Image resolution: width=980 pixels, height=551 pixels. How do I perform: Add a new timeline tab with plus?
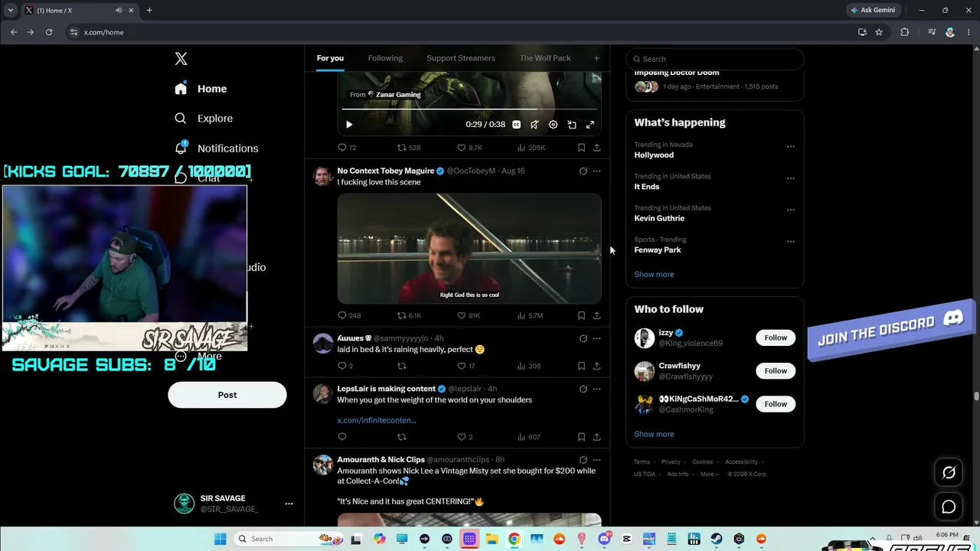coord(596,58)
